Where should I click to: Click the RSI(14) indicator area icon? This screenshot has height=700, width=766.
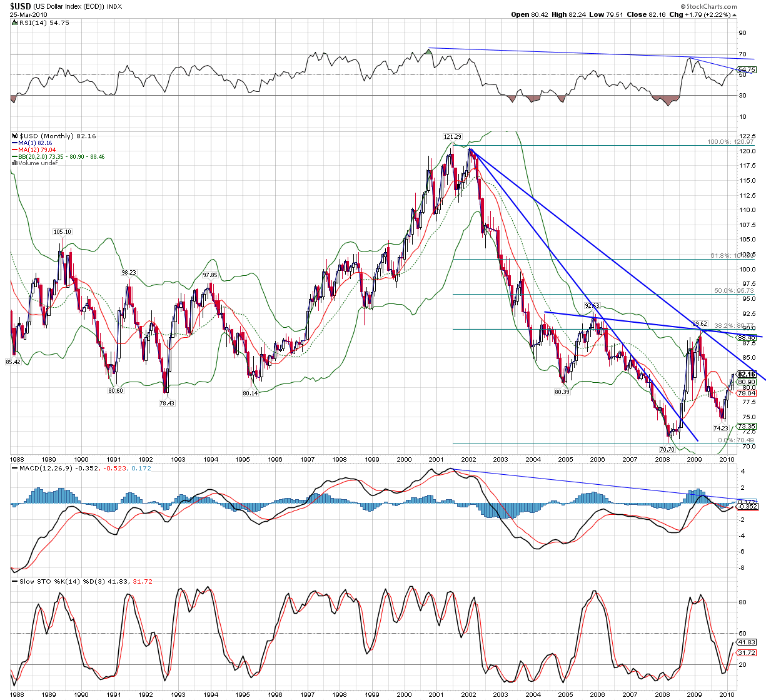pos(14,23)
